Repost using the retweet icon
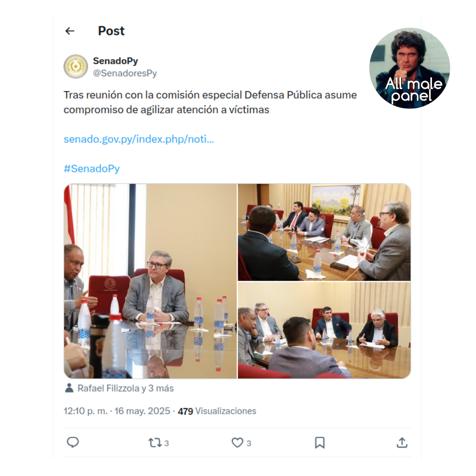 point(155,443)
